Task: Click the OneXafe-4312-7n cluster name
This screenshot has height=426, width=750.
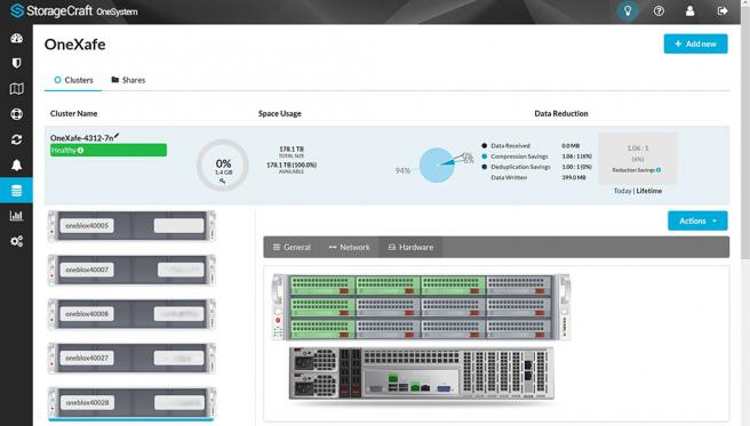Action: pos(81,138)
